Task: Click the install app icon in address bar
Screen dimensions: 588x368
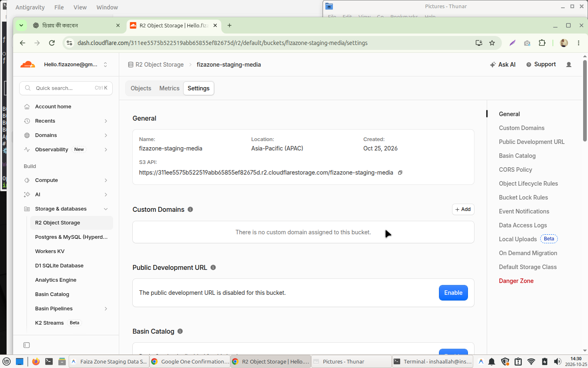Action: (479, 43)
